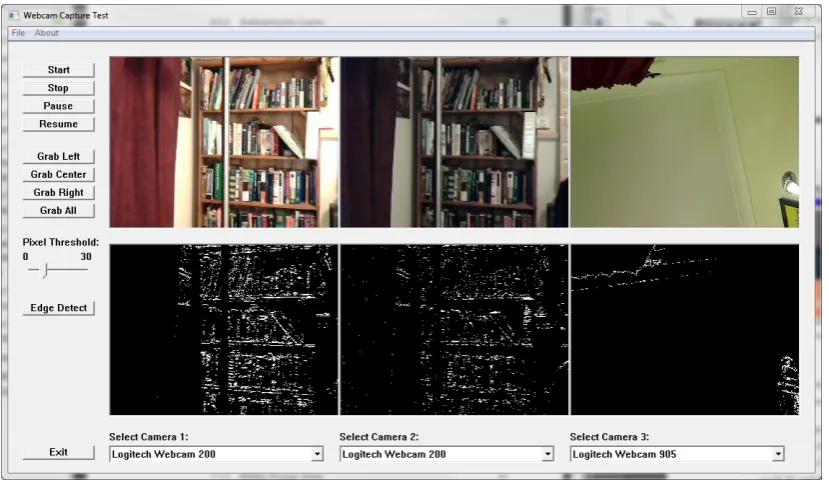
Task: Click the Exit button
Action: 58,452
